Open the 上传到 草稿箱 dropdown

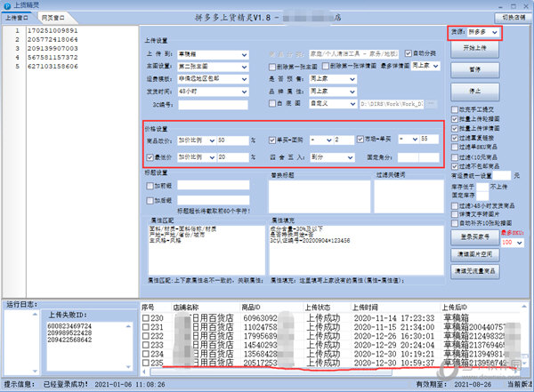tap(244, 54)
